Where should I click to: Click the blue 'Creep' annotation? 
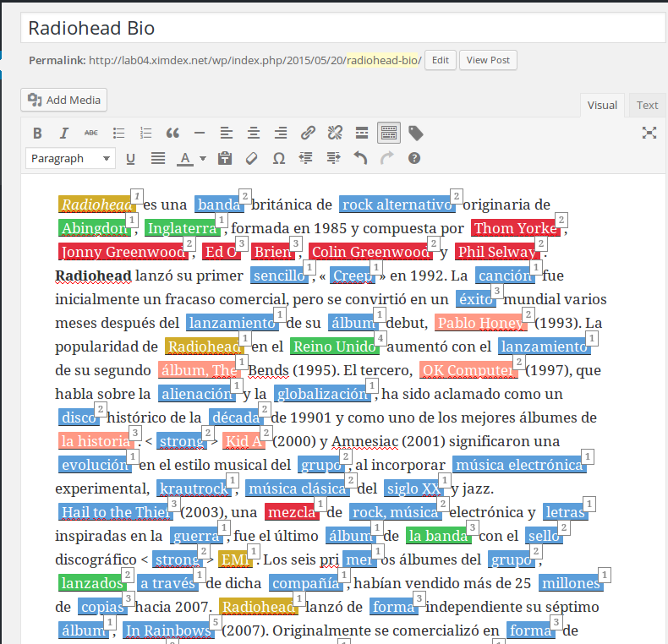353,276
